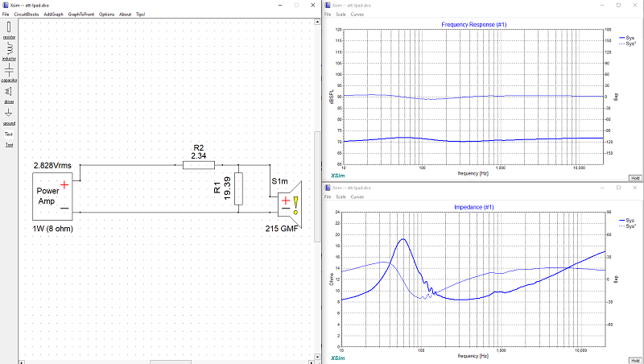
Task: Click the R2 resistor symbol in the schematic
Action: (198, 165)
